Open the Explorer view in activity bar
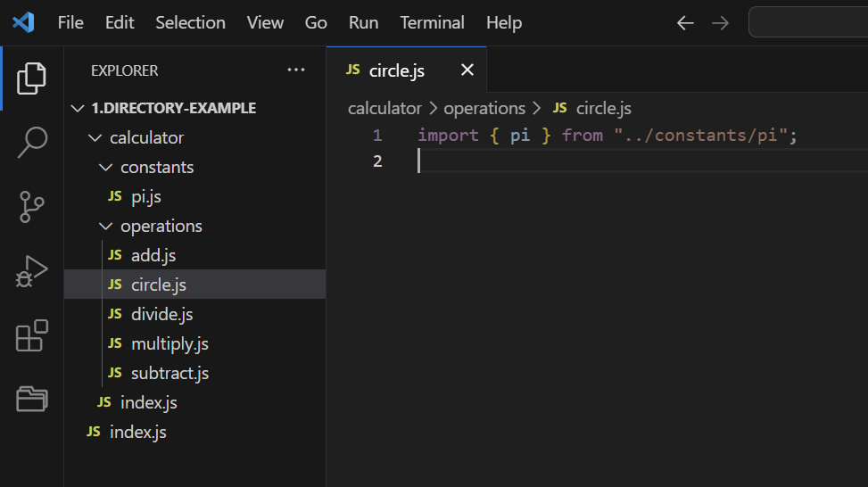The width and height of the screenshot is (868, 487). pos(31,78)
